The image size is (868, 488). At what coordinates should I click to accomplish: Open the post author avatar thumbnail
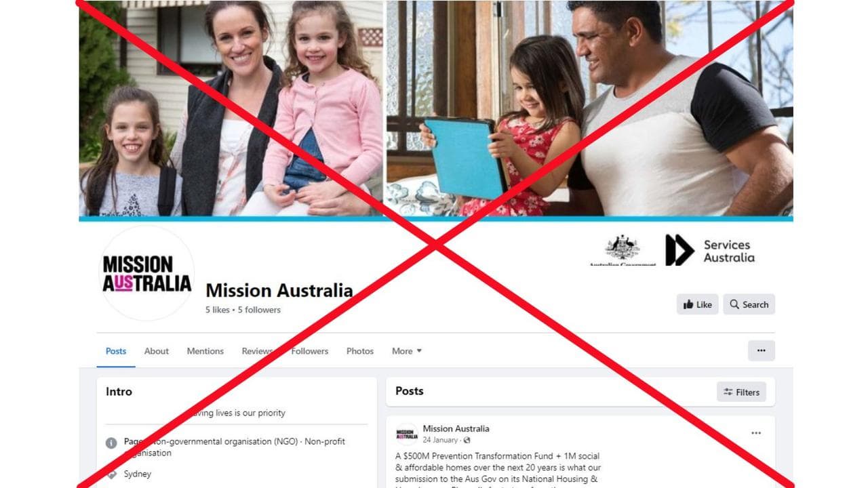(x=407, y=434)
